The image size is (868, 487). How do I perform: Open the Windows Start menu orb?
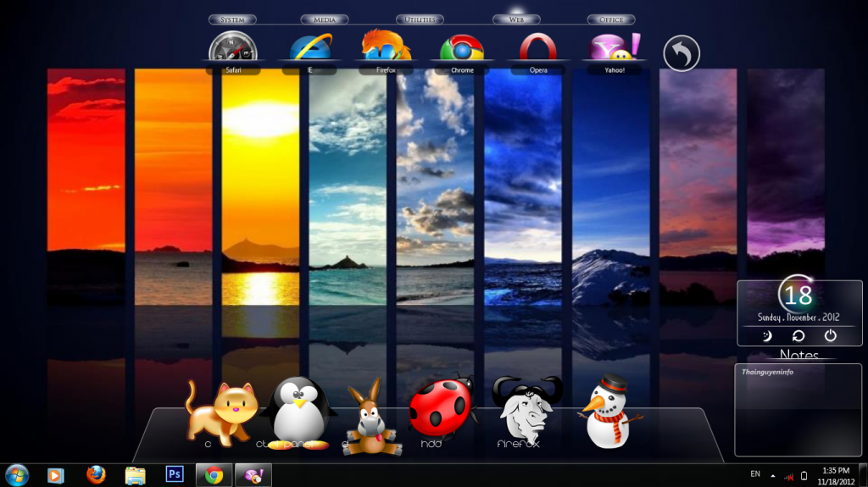(x=17, y=475)
